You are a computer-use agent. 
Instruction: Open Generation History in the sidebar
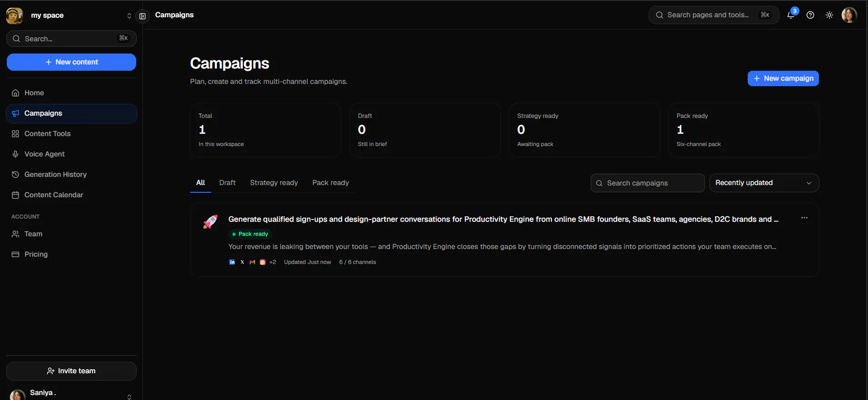coord(71,175)
